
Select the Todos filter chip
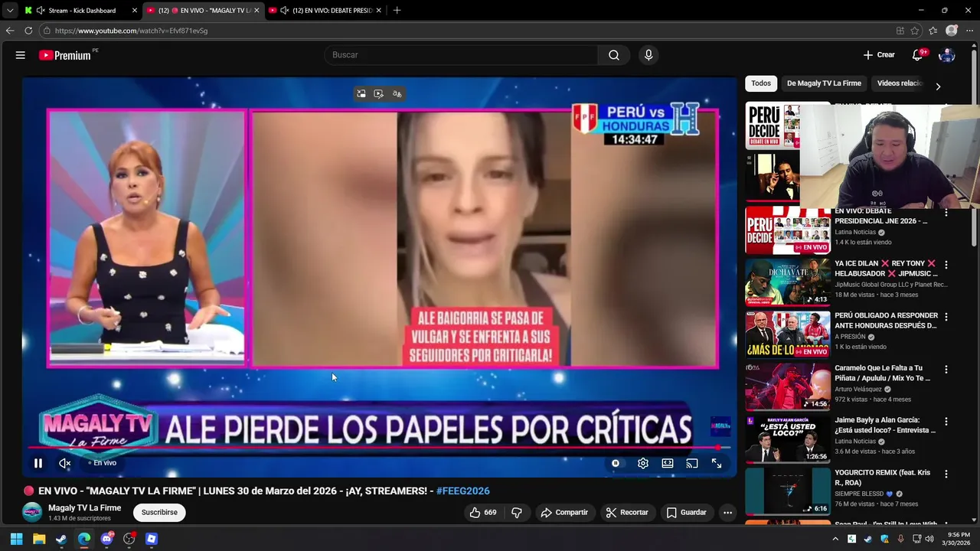click(761, 83)
